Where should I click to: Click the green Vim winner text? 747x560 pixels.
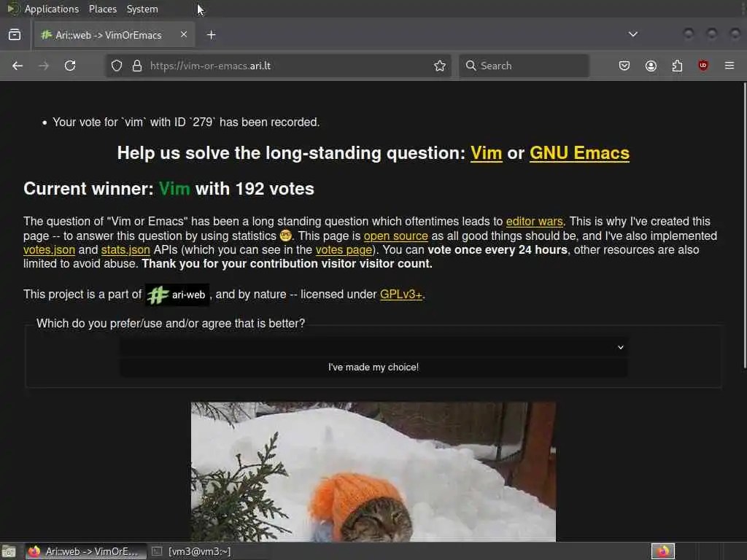(x=174, y=189)
